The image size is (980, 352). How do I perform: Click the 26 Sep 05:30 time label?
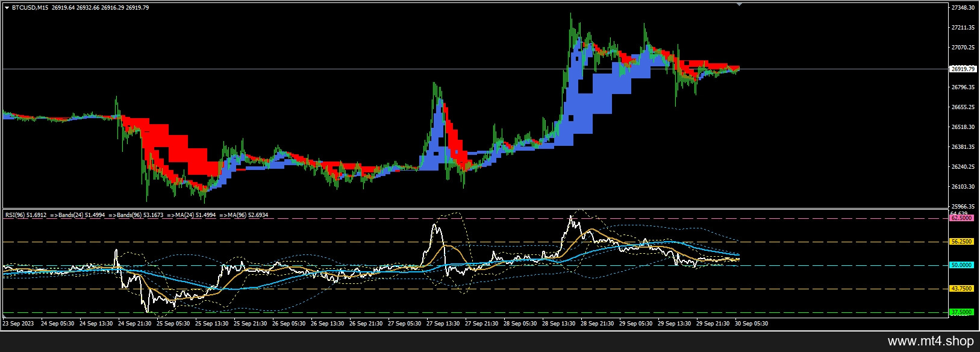pyautogui.click(x=289, y=324)
